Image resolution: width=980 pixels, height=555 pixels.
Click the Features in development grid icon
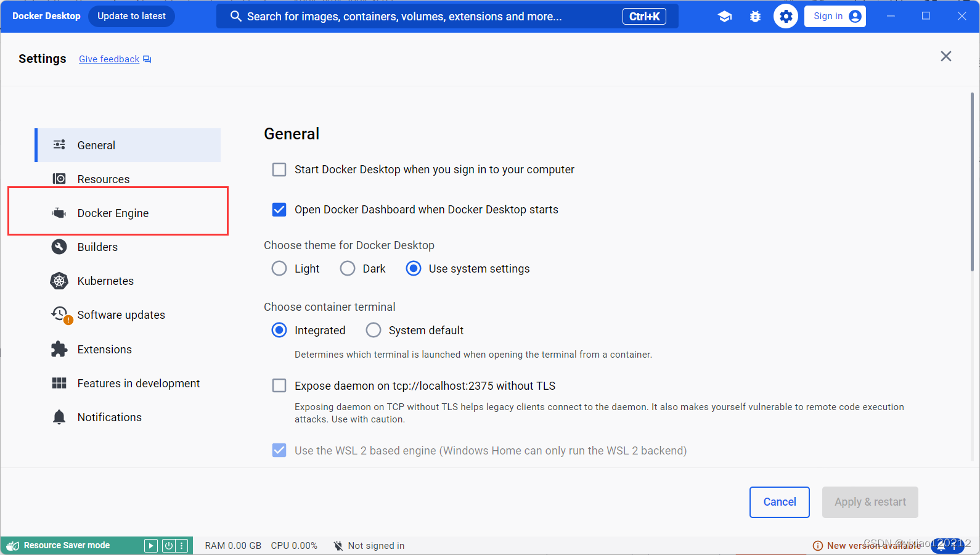(59, 383)
